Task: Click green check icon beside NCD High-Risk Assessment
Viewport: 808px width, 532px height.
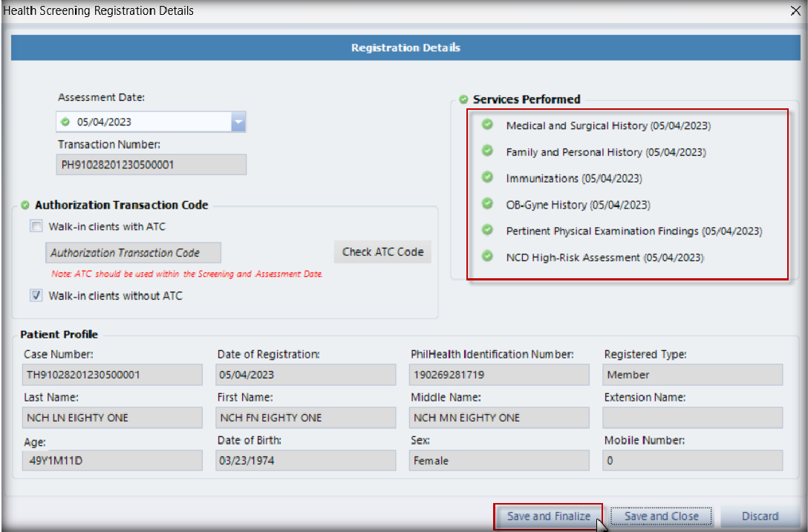Action: 487,257
